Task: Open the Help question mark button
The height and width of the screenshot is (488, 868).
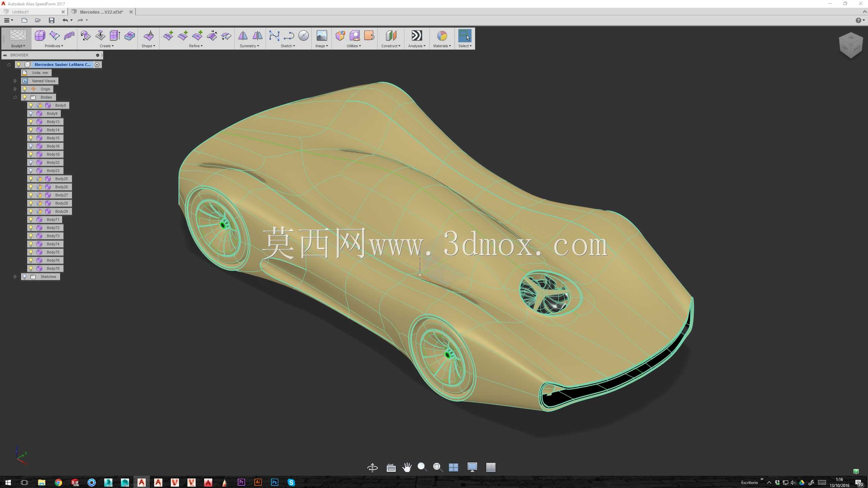Action: pyautogui.click(x=859, y=20)
